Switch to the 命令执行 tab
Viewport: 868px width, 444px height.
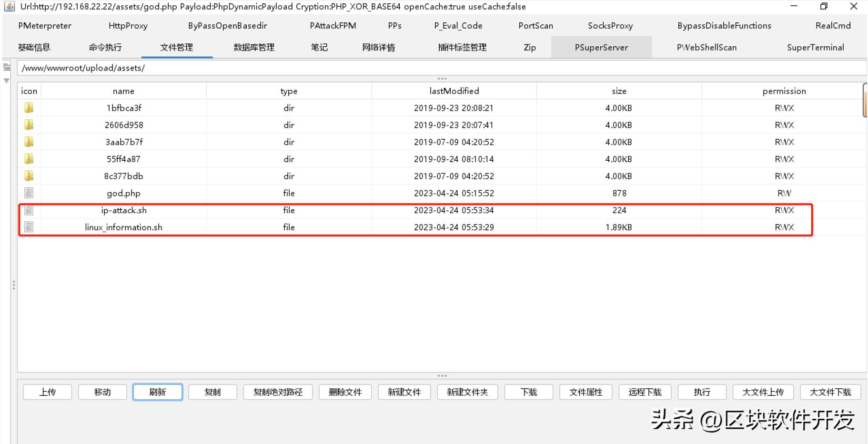point(105,47)
